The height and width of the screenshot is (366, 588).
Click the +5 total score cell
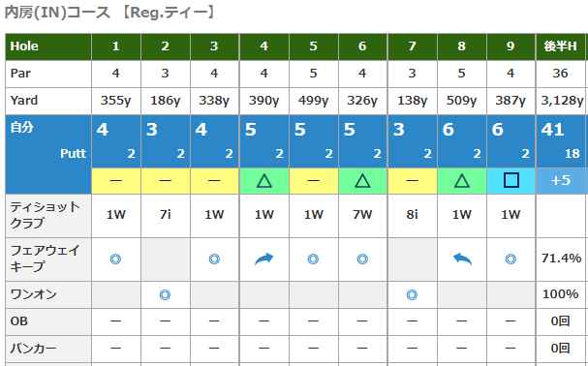(x=560, y=181)
